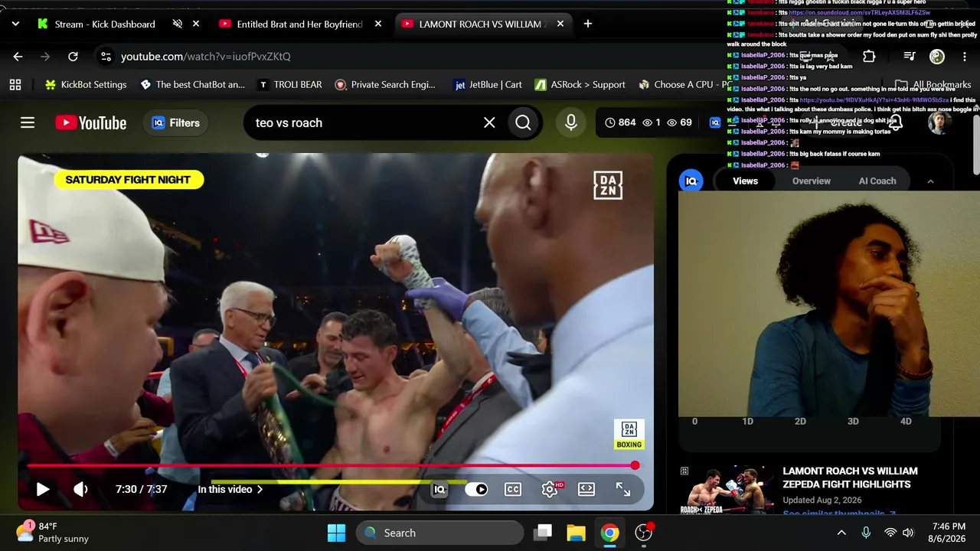980x551 pixels.
Task: Click the vidIQ eye stat showing 69
Action: (680, 122)
